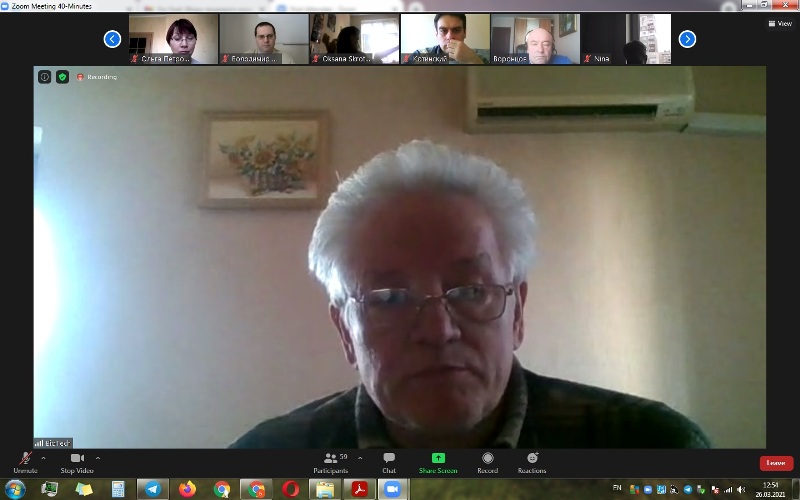Viewport: 800px width, 500px height.
Task: Click Zoom app icon in taskbar
Action: 392,490
